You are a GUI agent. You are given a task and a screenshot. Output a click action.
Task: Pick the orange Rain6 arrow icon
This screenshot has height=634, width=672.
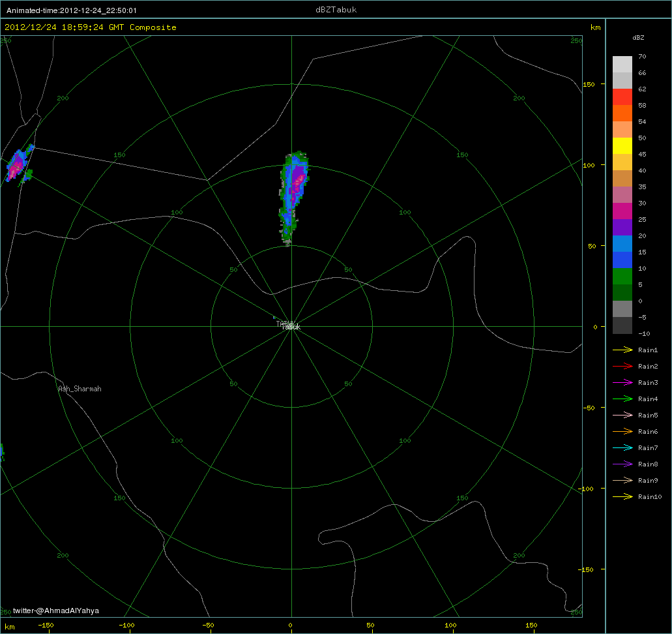coord(622,432)
